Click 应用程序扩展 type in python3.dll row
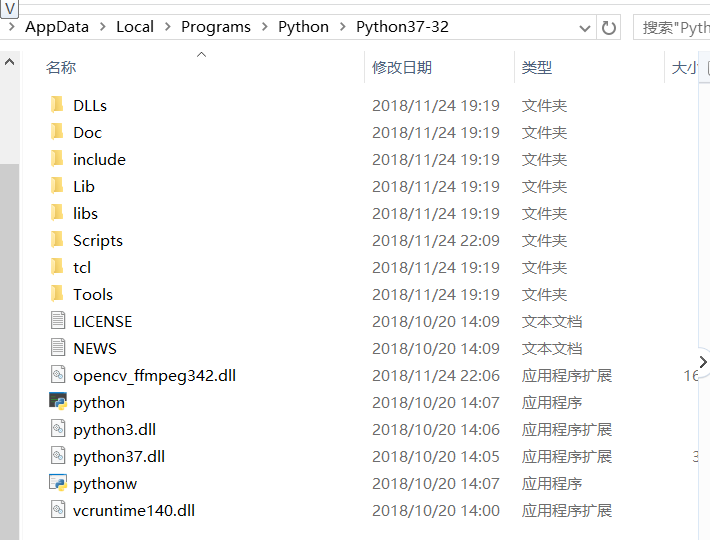The image size is (710, 540). [566, 430]
